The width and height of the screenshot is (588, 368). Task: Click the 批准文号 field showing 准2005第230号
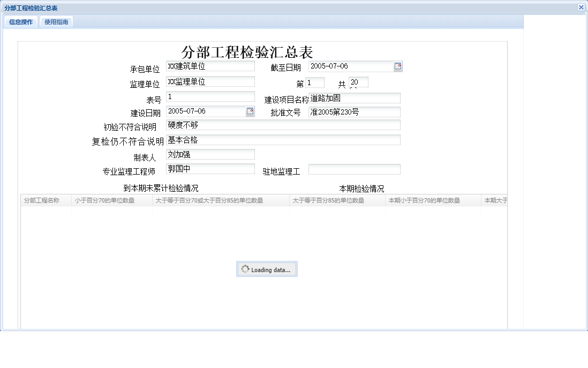(353, 111)
